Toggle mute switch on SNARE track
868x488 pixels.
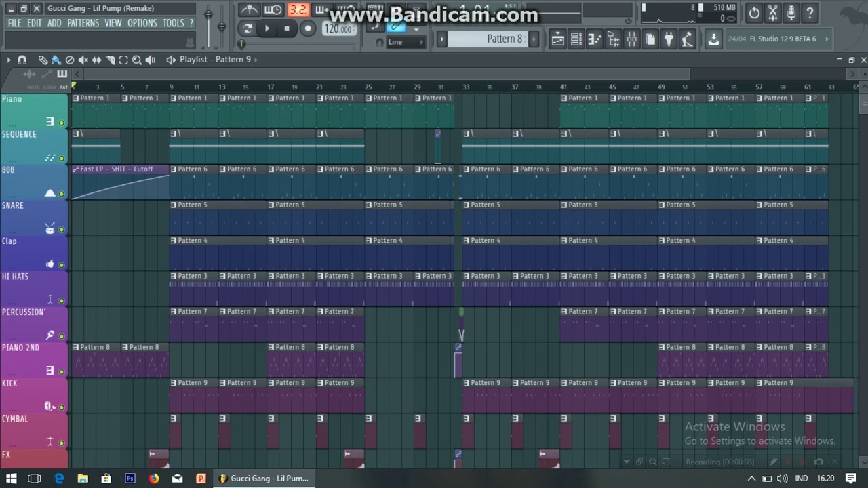62,229
